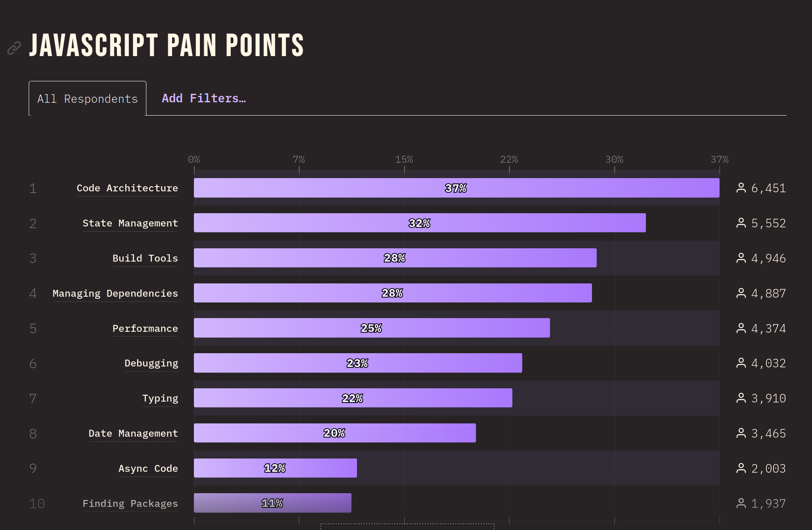Viewport: 812px width, 530px height.
Task: Click the State Management label
Action: pos(130,223)
